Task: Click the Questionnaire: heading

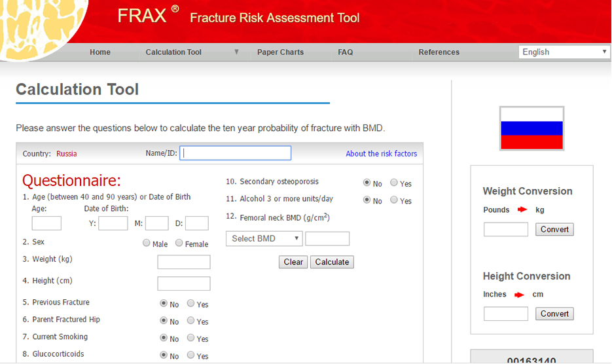Action: (x=71, y=181)
